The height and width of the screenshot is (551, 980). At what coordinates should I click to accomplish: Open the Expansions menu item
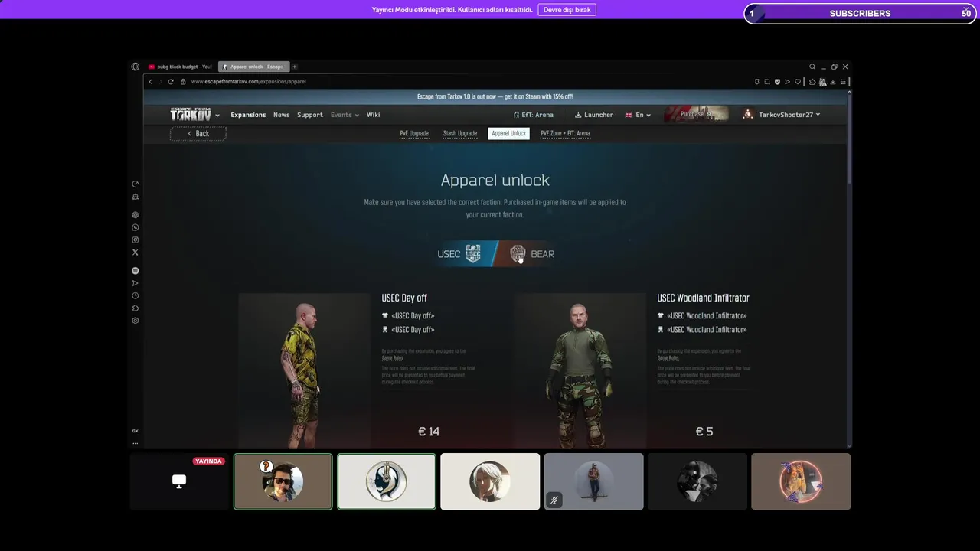click(248, 115)
